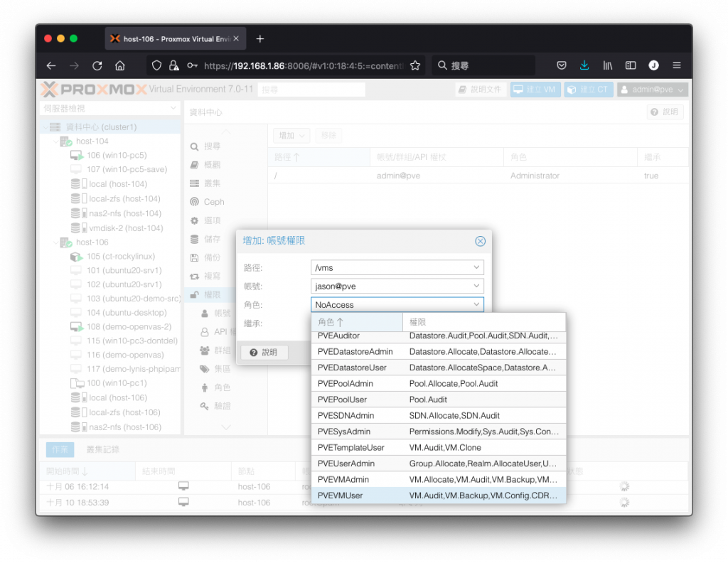Choose PVETemplateUser role
The width and height of the screenshot is (728, 563).
tap(439, 447)
